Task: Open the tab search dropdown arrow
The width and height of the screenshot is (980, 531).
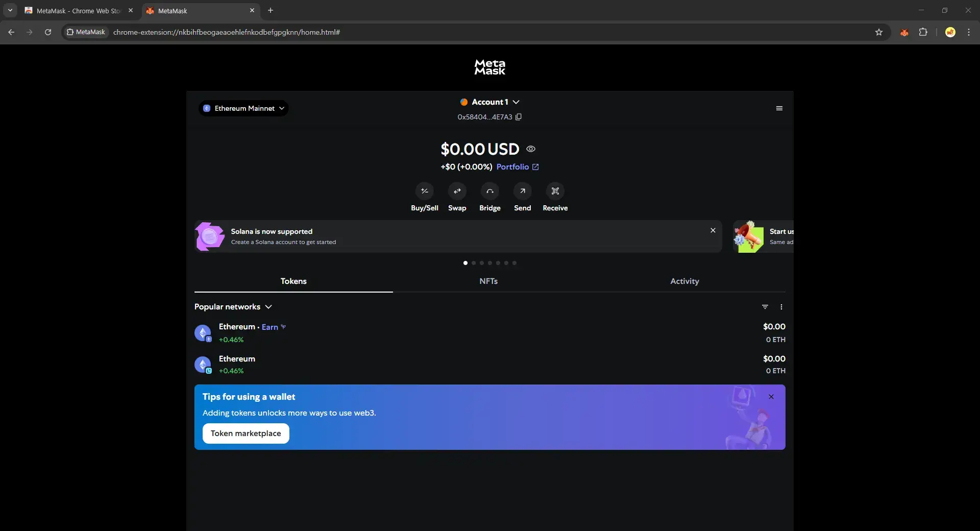Action: pos(10,10)
